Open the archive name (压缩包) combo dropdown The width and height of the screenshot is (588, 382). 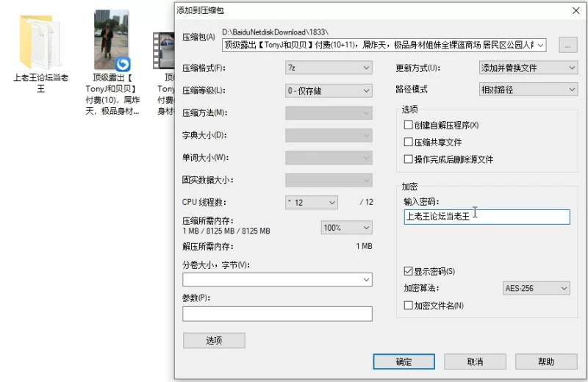[x=540, y=45]
